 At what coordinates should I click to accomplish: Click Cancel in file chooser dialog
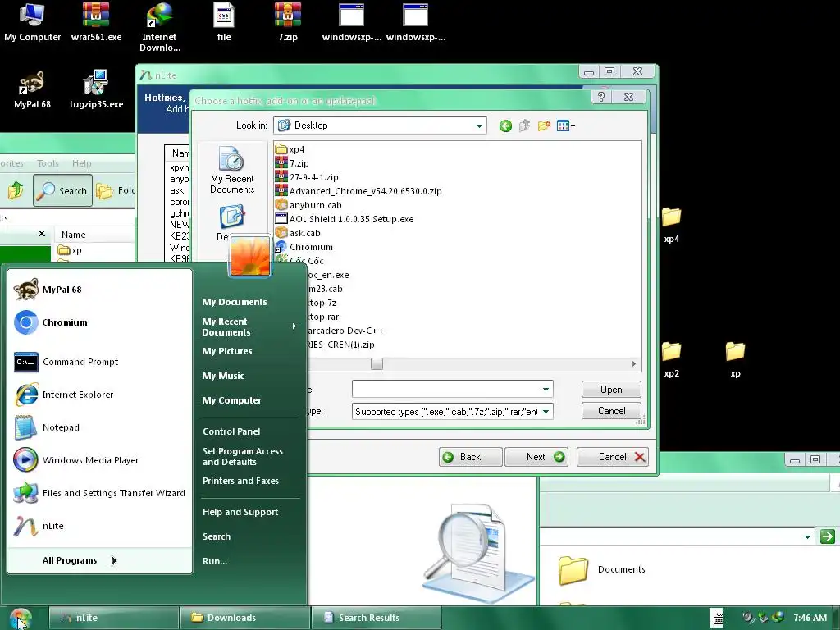click(x=611, y=411)
